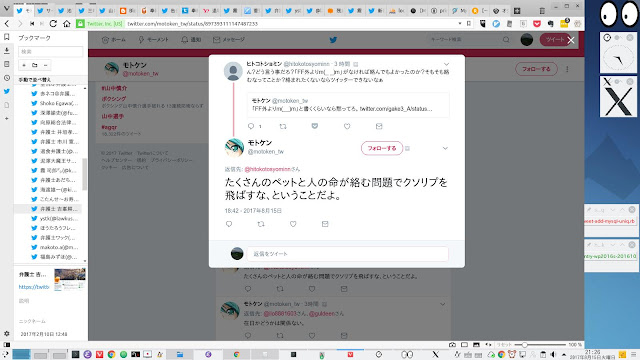Capture page camera icon in status bar
640x360 pixels.
452,345
